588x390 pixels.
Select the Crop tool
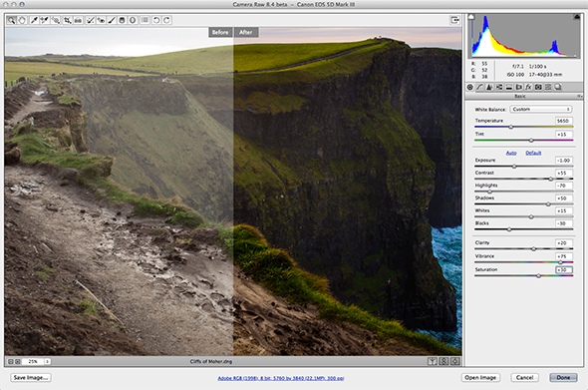click(x=68, y=20)
